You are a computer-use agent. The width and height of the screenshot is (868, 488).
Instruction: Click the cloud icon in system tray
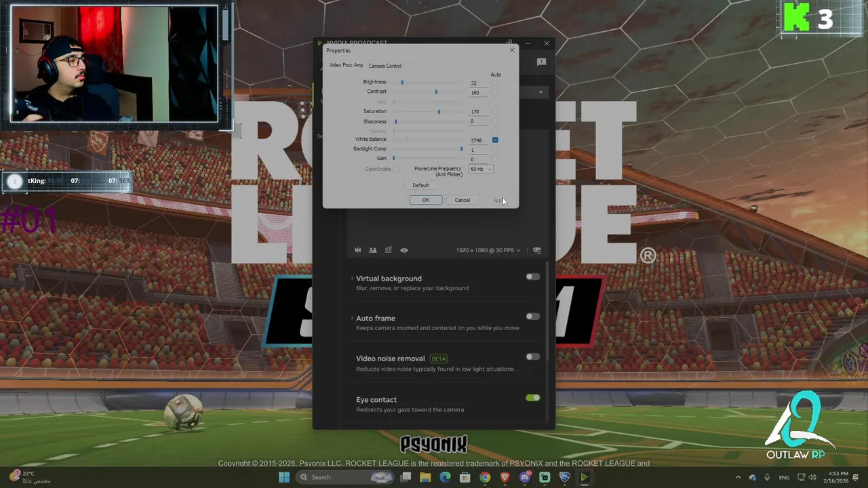tap(753, 477)
